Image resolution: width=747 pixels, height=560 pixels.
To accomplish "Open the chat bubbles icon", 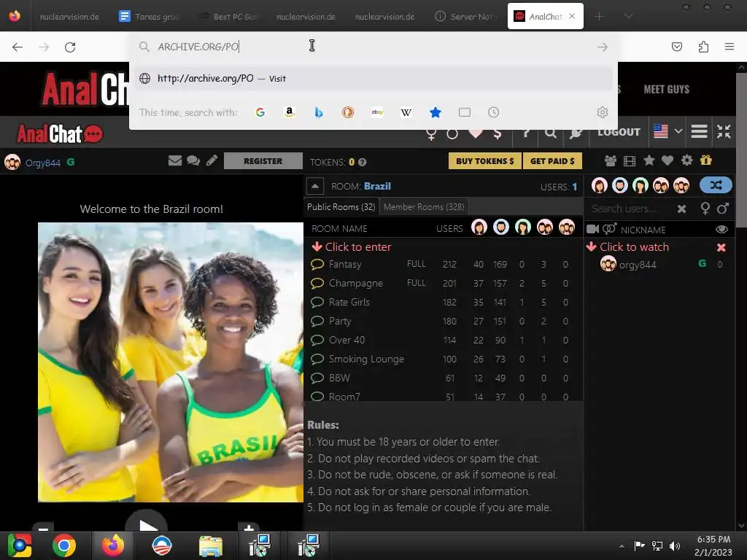I will tap(193, 160).
